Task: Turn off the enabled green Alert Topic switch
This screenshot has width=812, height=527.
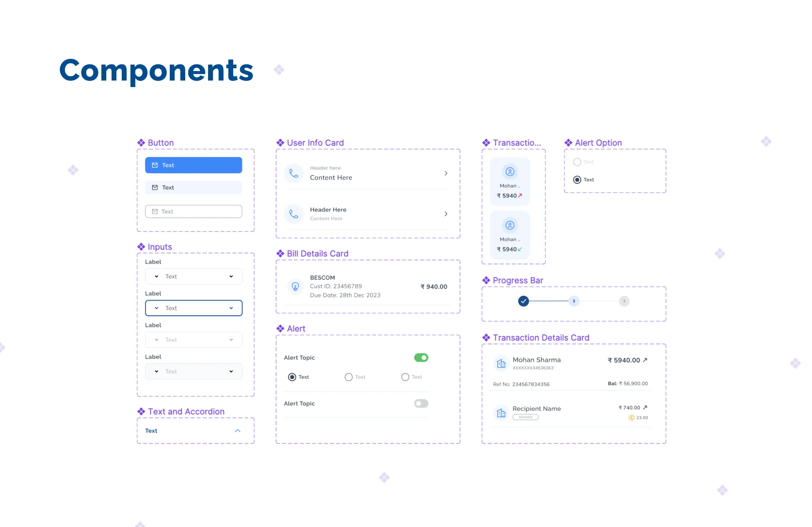Action: click(421, 357)
